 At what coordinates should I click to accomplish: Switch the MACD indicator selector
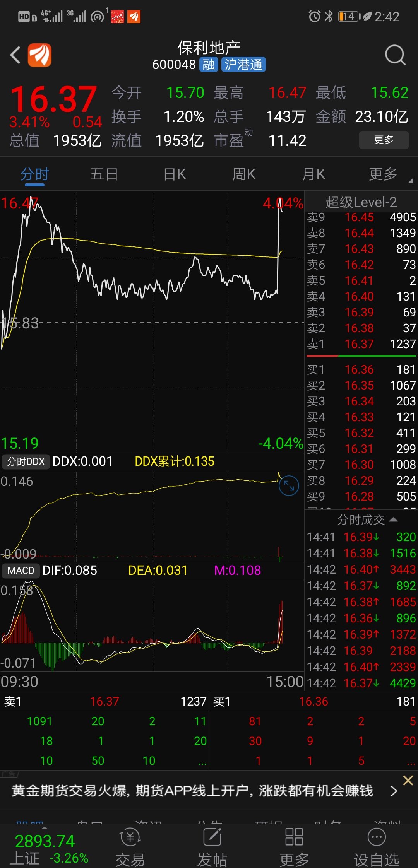(21, 571)
